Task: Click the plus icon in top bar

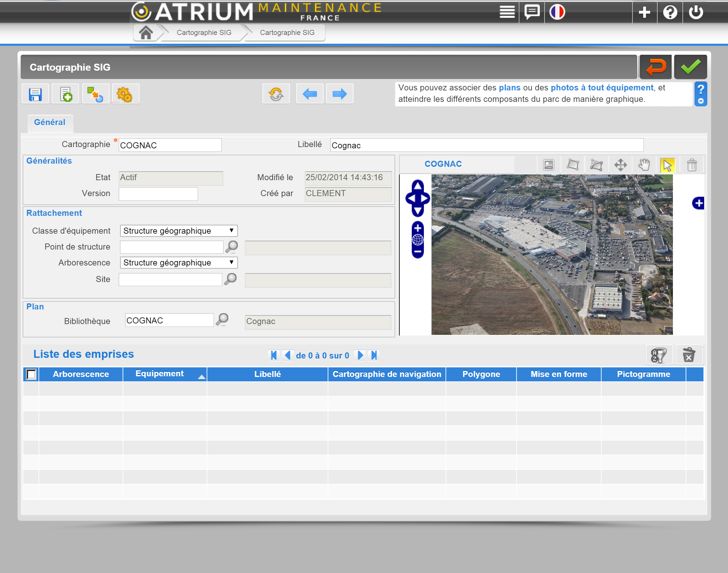Action: (x=645, y=12)
